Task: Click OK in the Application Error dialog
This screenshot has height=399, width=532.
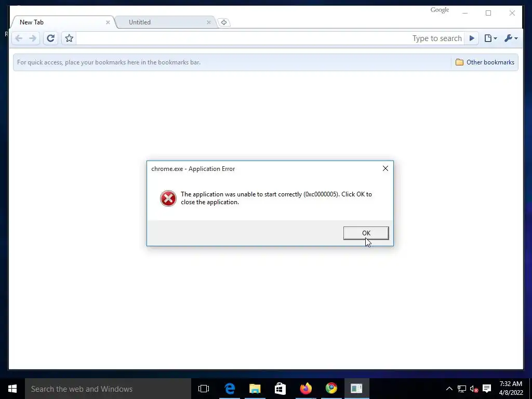Action: pyautogui.click(x=366, y=233)
